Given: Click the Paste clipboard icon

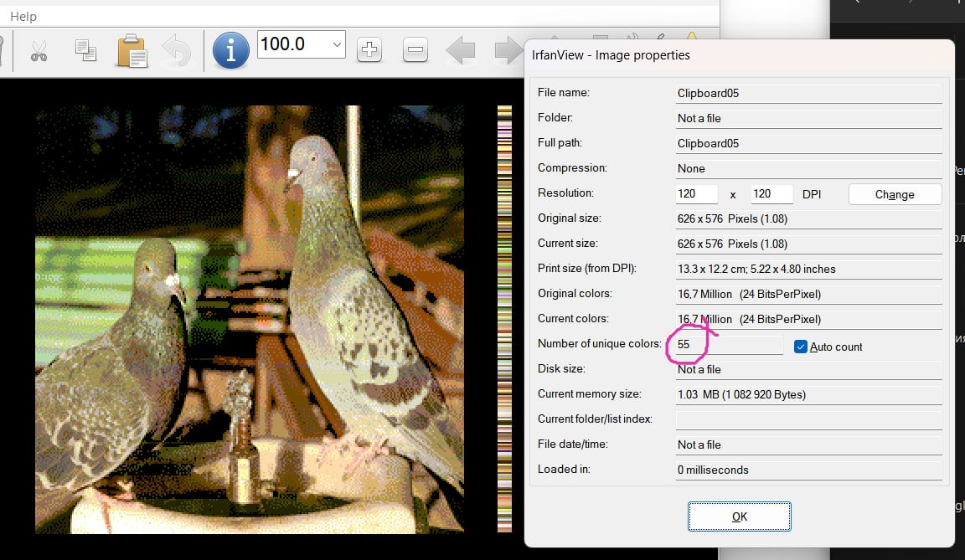Looking at the screenshot, I should (x=132, y=50).
